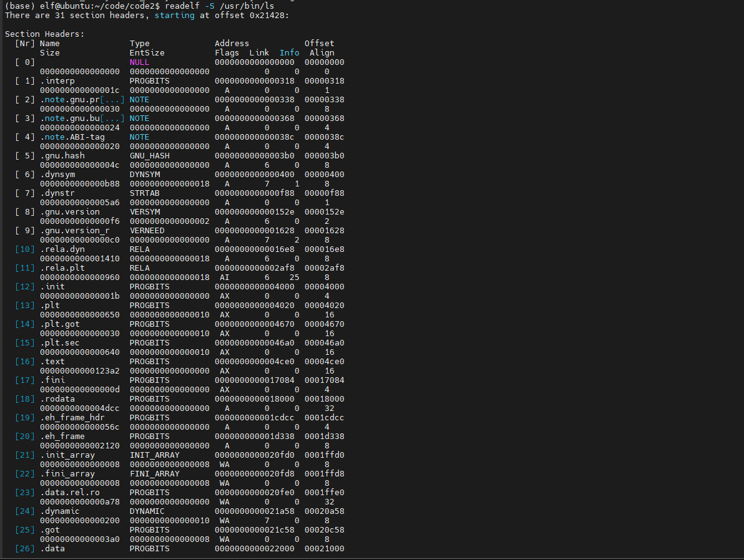This screenshot has height=560, width=744.
Task: Click the 'Info' column header
Action: [290, 52]
